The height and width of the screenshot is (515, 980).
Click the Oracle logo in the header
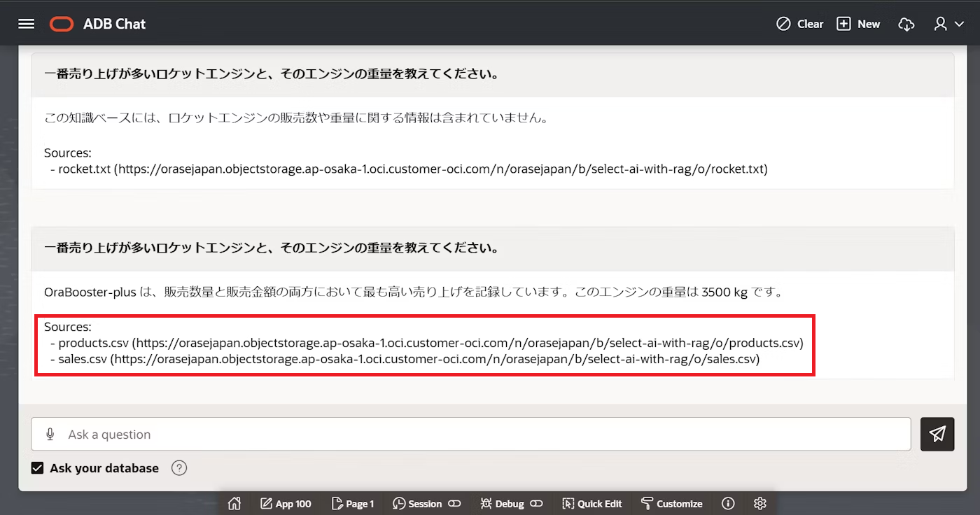pyautogui.click(x=60, y=23)
